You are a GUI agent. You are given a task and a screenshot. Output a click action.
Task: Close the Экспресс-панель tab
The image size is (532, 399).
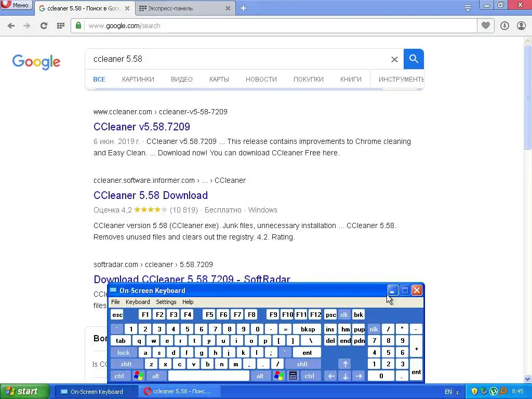pyautogui.click(x=228, y=8)
